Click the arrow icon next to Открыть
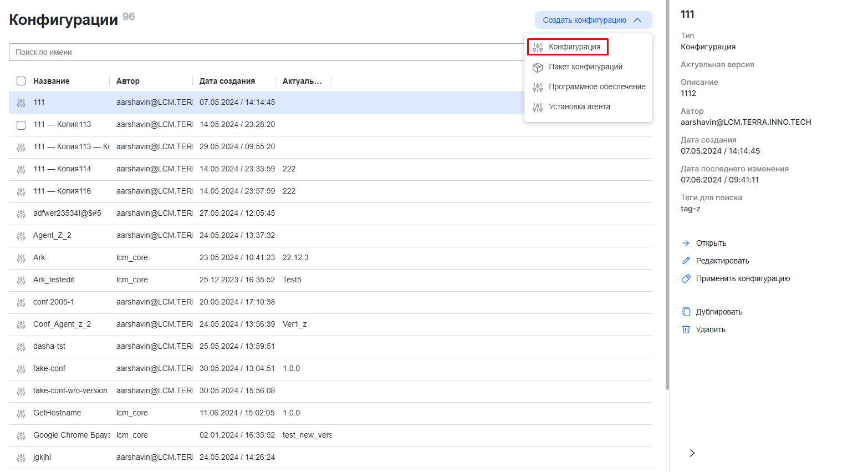Screen dimensions: 868x472 click(x=686, y=243)
